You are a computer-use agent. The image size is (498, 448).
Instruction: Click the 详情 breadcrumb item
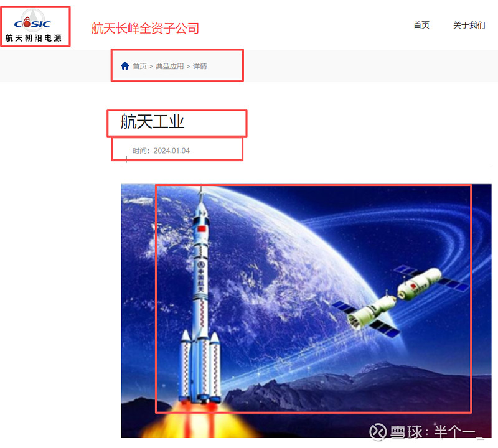[x=200, y=66]
